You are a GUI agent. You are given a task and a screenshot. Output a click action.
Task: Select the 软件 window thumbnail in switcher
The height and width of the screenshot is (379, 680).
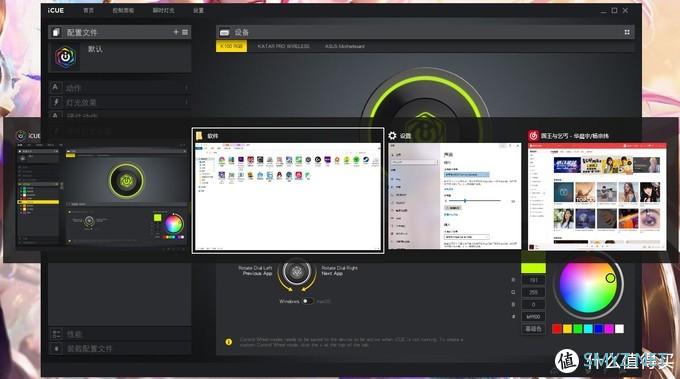[288, 190]
